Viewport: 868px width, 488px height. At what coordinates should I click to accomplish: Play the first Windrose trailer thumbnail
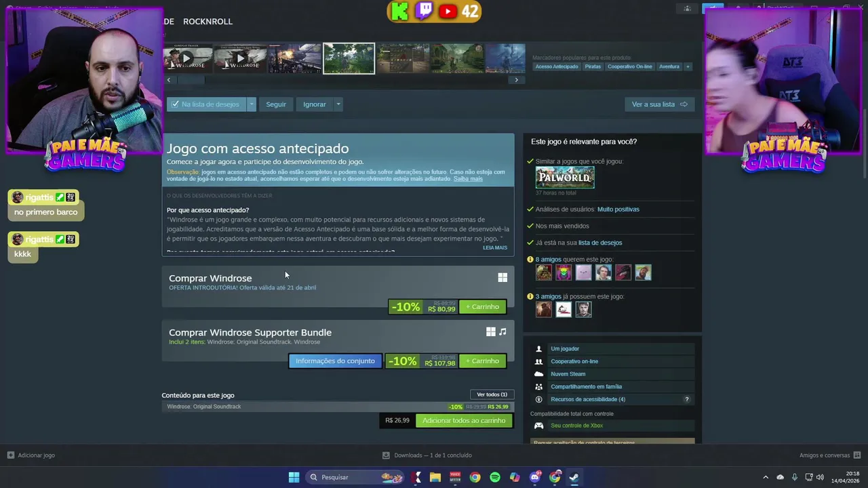(188, 58)
